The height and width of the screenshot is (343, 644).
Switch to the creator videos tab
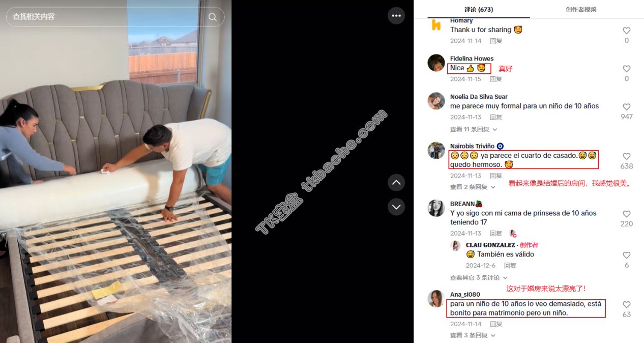pyautogui.click(x=581, y=9)
